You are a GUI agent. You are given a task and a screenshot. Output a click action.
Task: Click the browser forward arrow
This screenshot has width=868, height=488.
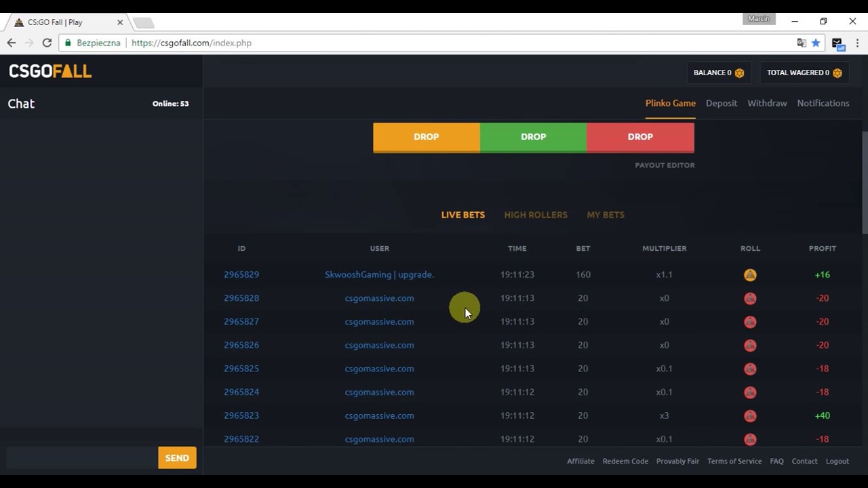(29, 43)
